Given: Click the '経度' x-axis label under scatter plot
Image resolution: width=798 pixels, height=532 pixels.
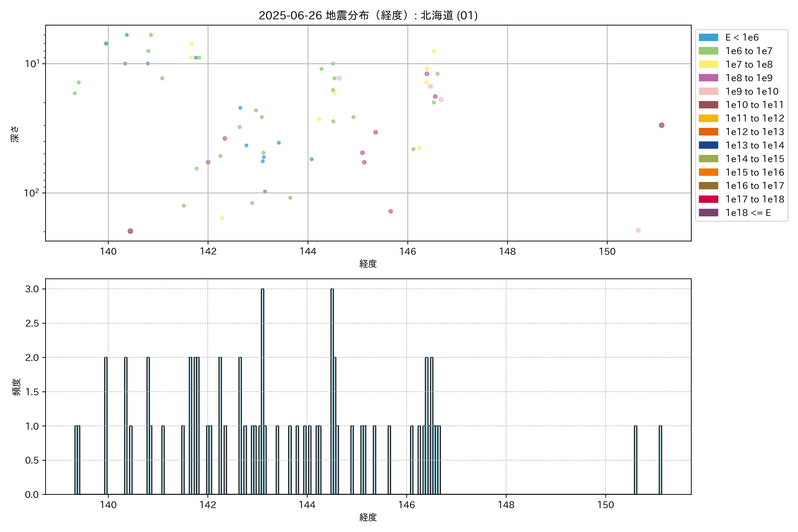Looking at the screenshot, I should coord(368,264).
